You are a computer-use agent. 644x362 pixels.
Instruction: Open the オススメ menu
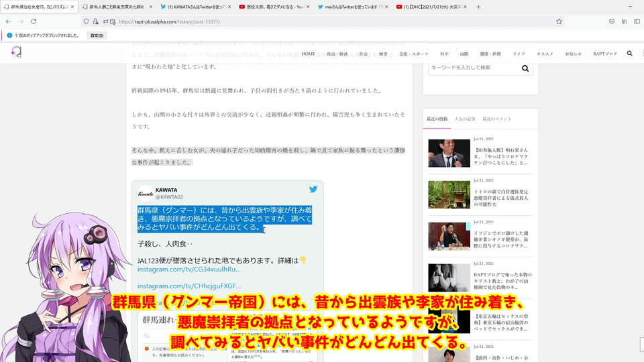click(x=545, y=54)
